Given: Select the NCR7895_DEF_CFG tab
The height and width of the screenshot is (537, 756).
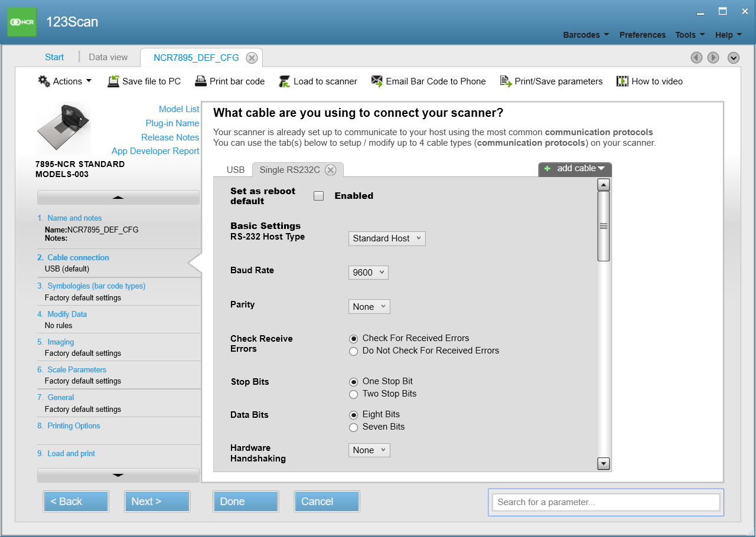Looking at the screenshot, I should 196,58.
